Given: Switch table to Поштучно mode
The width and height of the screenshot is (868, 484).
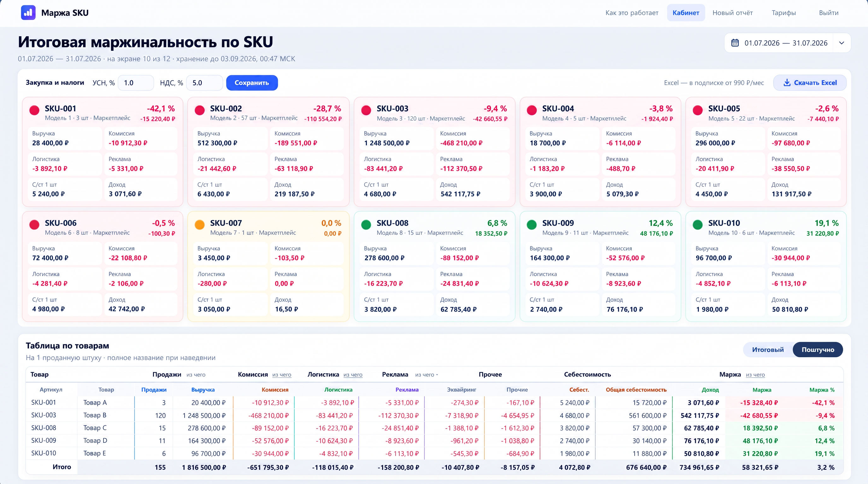Looking at the screenshot, I should tap(818, 350).
